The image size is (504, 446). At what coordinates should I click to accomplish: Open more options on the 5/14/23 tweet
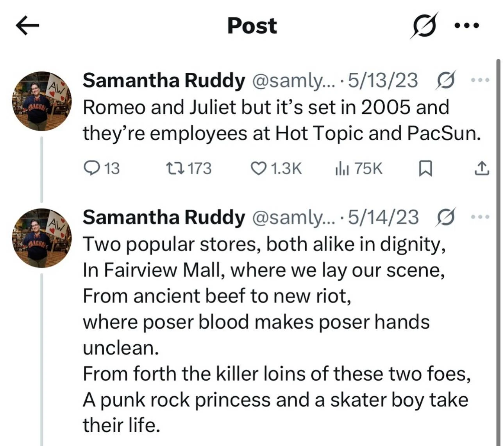point(480,217)
